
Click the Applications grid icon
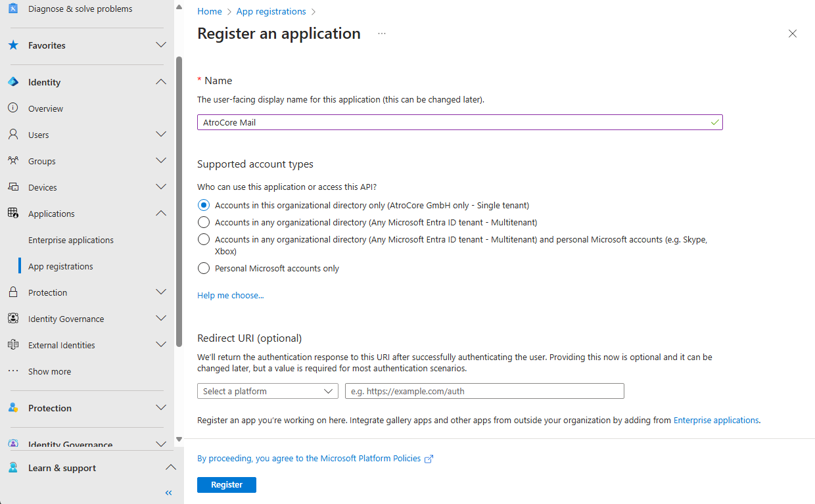pyautogui.click(x=13, y=213)
